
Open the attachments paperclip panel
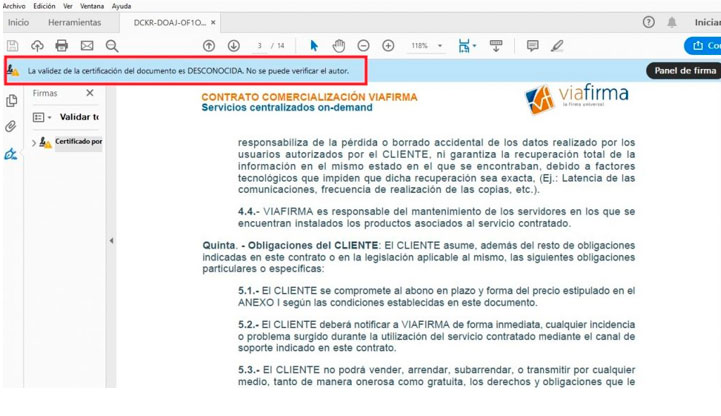[x=11, y=127]
